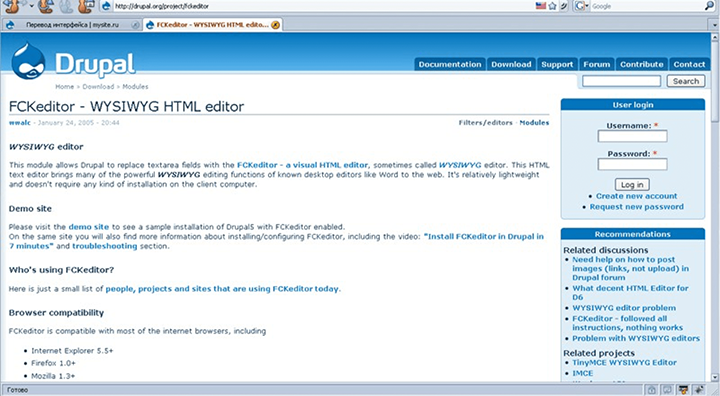Click the Reload page toolbar icon

coord(45,6)
